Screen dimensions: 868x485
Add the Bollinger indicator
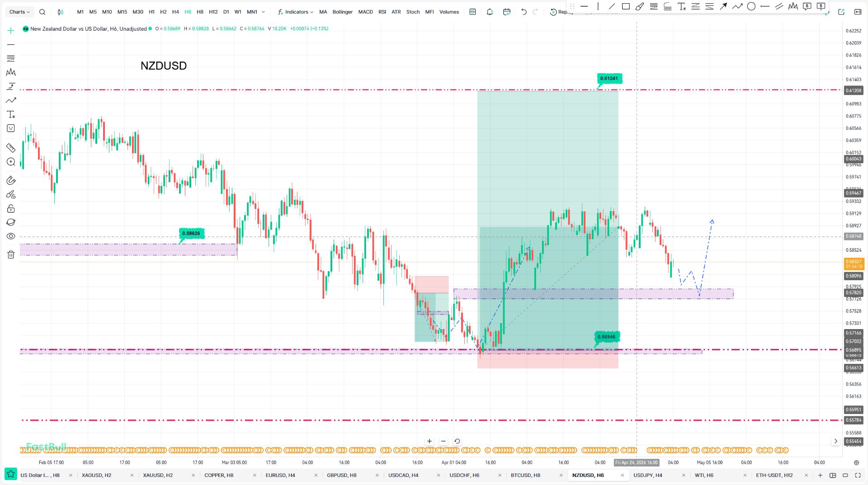[342, 12]
